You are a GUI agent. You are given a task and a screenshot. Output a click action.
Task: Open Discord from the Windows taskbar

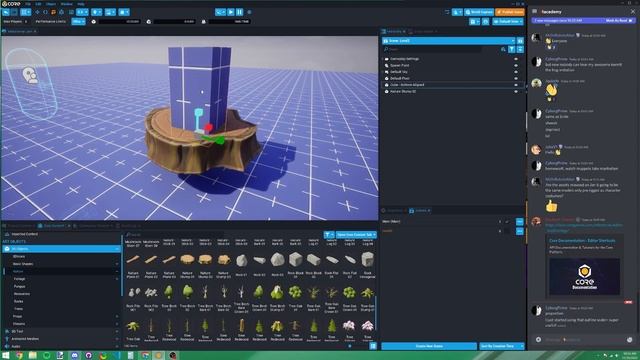pos(75,356)
